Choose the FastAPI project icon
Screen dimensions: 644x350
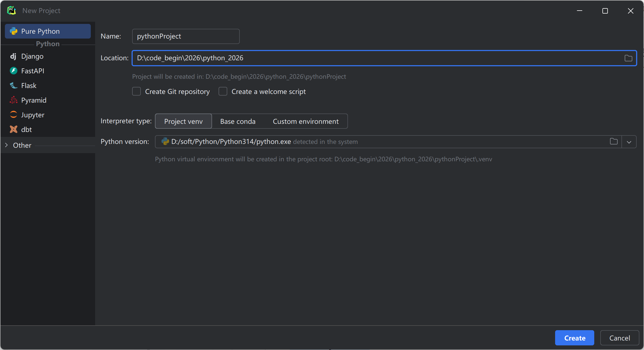click(13, 71)
